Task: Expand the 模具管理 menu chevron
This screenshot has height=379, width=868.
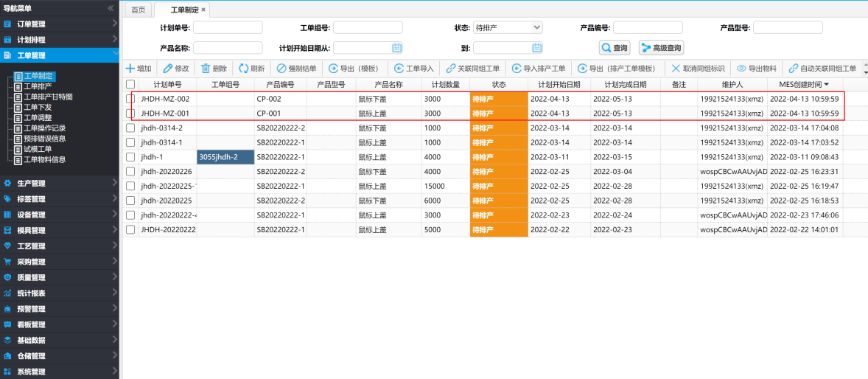Action: coord(114,229)
